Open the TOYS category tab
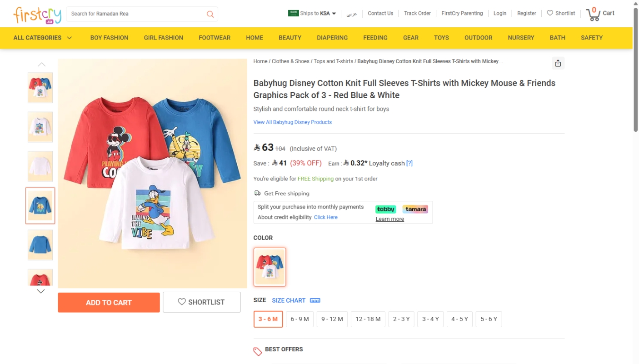Viewport: 639px width, 364px height. tap(441, 38)
